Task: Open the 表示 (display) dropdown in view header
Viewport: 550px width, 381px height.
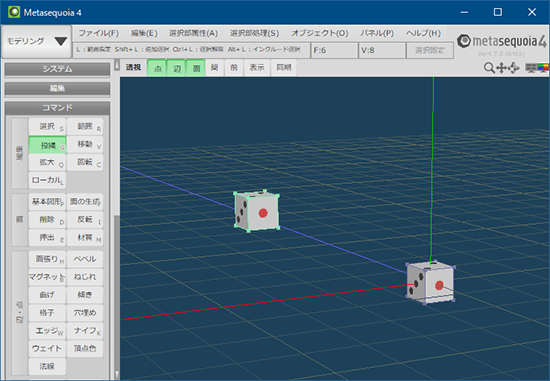Action: (x=257, y=68)
